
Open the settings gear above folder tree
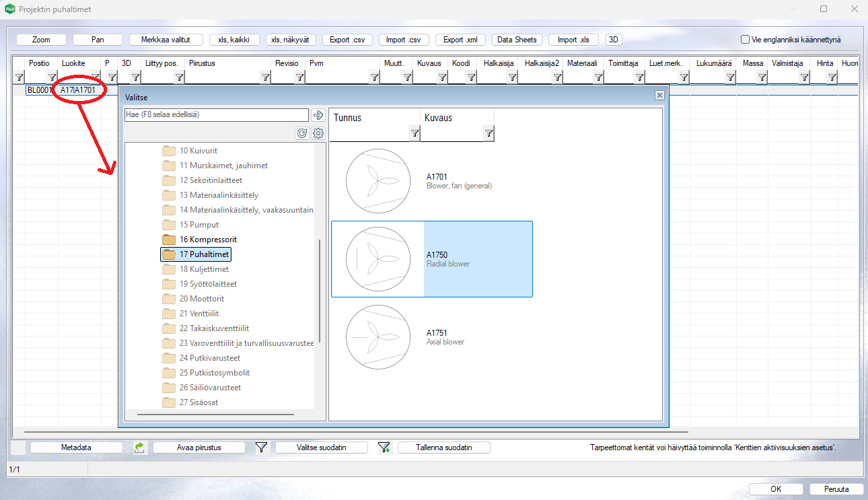318,133
